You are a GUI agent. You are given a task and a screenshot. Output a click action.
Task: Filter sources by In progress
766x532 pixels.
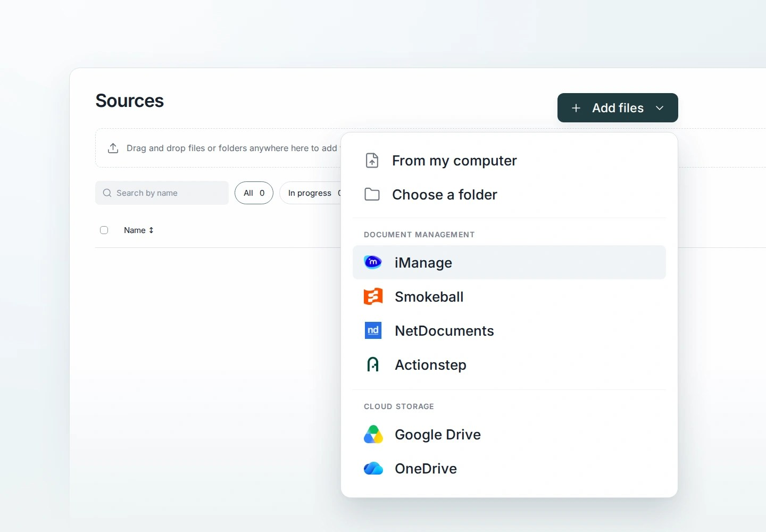311,193
